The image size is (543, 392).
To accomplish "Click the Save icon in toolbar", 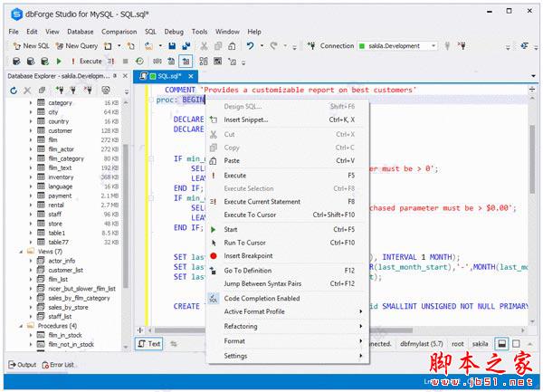I will (x=172, y=45).
